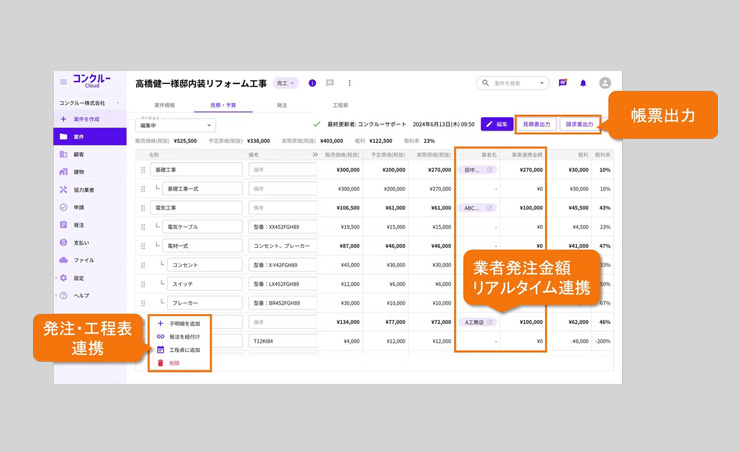740x452 pixels.
Task: Click the three-dot more options icon
Action: (349, 84)
